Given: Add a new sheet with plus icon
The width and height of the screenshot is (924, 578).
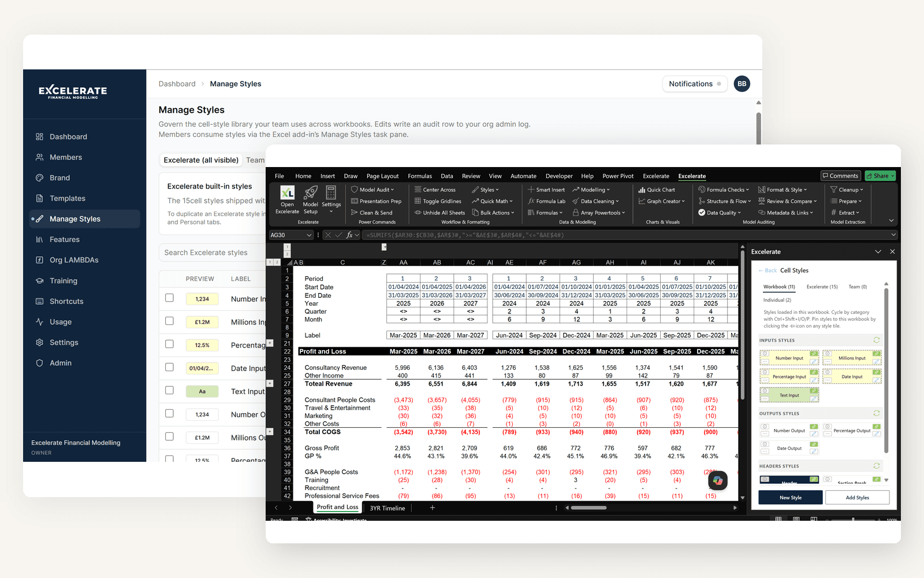Looking at the screenshot, I should point(432,508).
